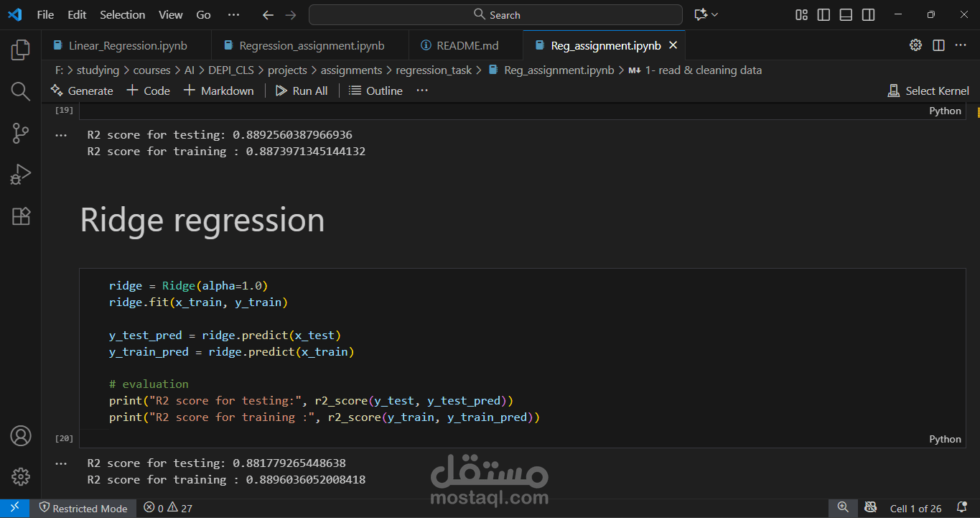980x518 pixels.
Task: Click Restricted Mode in status bar
Action: pos(83,508)
